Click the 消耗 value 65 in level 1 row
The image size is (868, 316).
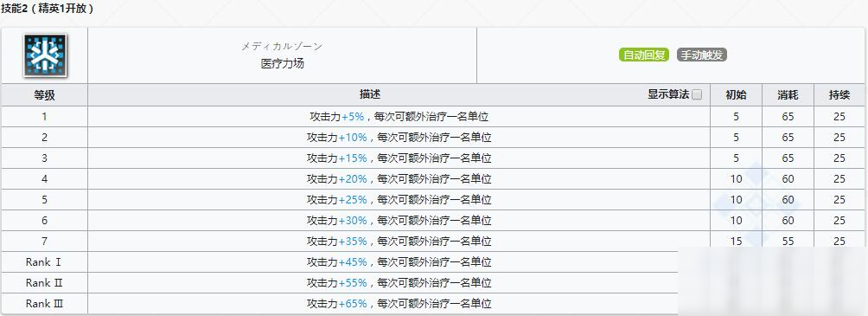pyautogui.click(x=788, y=117)
